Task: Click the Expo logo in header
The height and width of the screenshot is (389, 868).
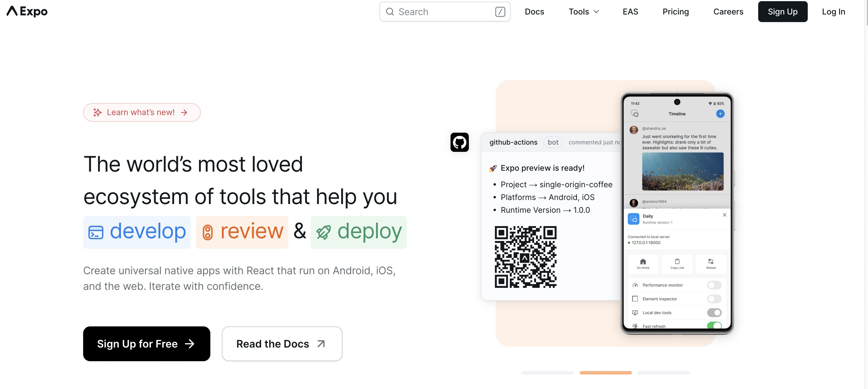Action: (27, 12)
